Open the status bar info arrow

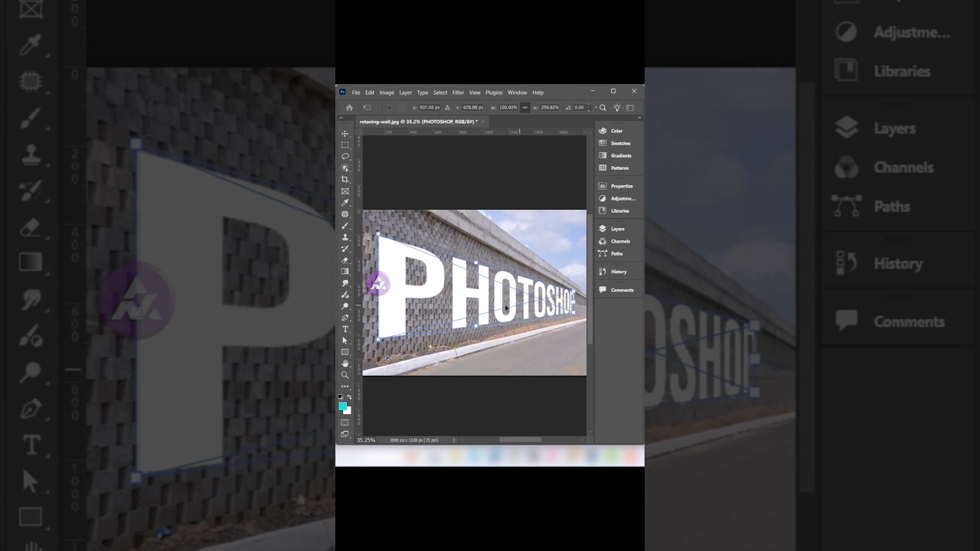454,440
